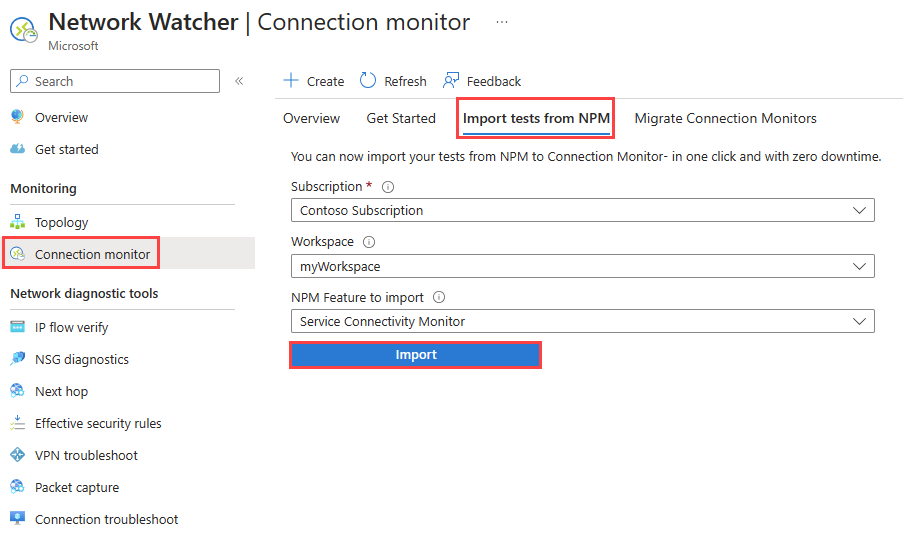Select the Import tests from NPM tab
Image resolution: width=903 pixels, height=539 pixels.
coord(536,118)
